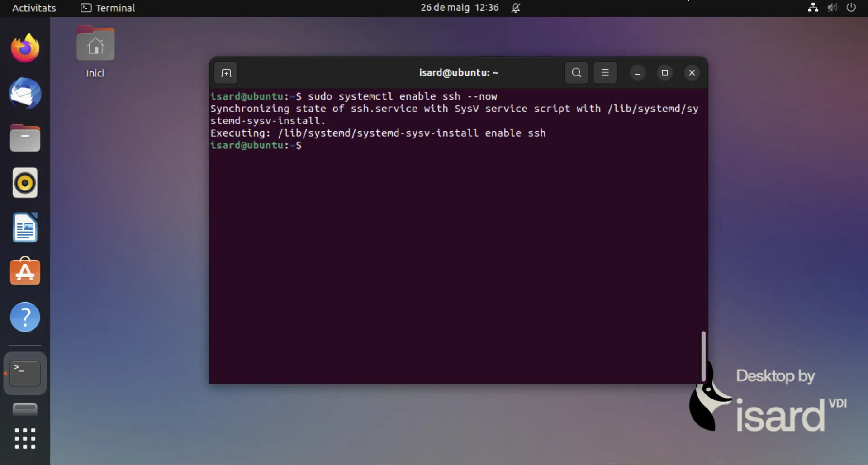Click the Terminal icon in dock

coord(25,373)
